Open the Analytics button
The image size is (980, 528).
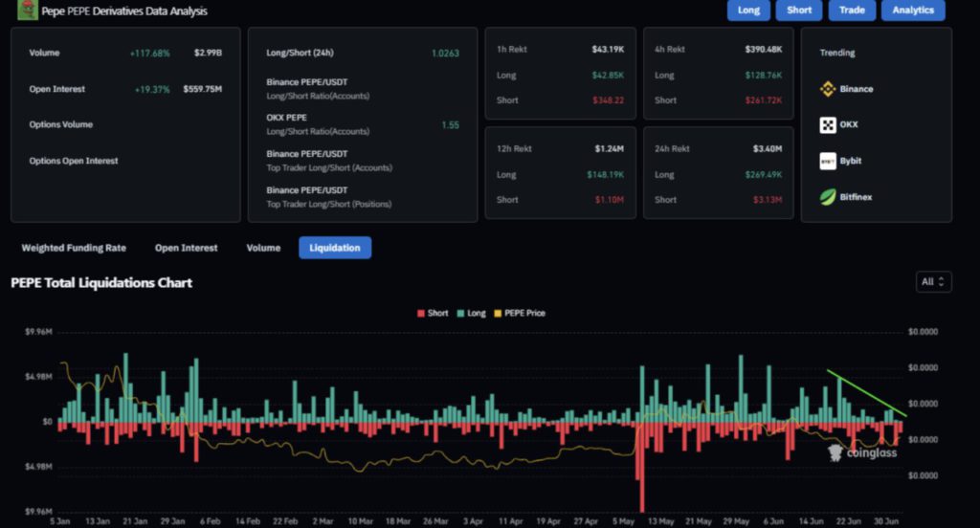point(913,10)
